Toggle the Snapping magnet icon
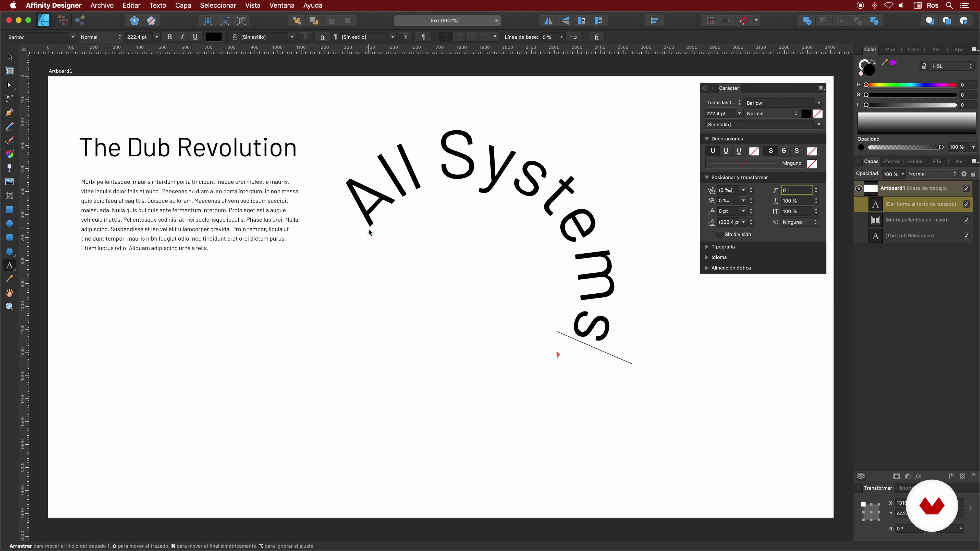Viewport: 980px width, 551px height. [744, 21]
